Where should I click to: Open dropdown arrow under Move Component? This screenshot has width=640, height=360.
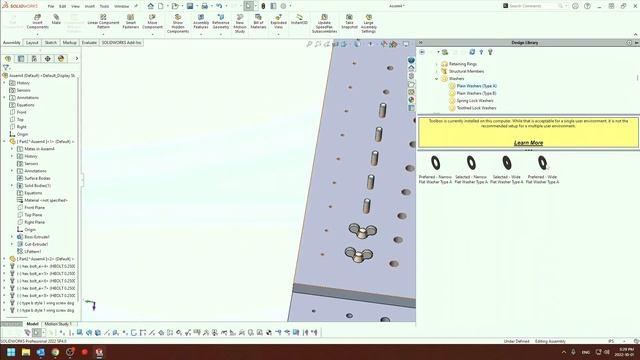(153, 34)
